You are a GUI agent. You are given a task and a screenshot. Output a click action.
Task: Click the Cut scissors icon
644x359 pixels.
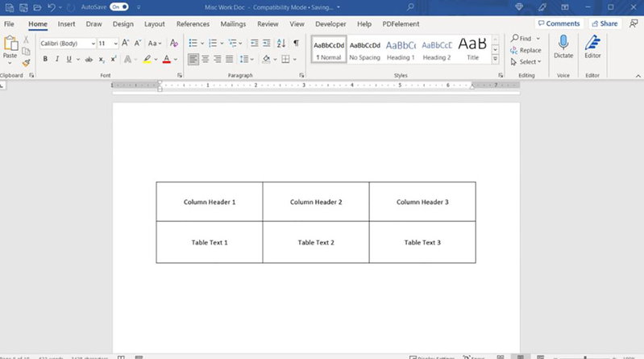(26, 40)
